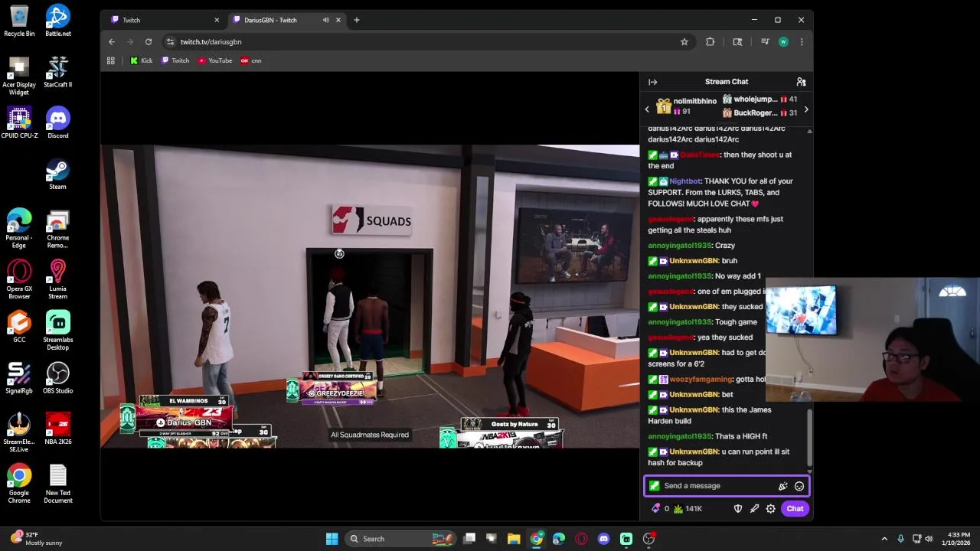This screenshot has width=980, height=551.
Task: Click the wholejump gifter entry
Action: coord(759,99)
